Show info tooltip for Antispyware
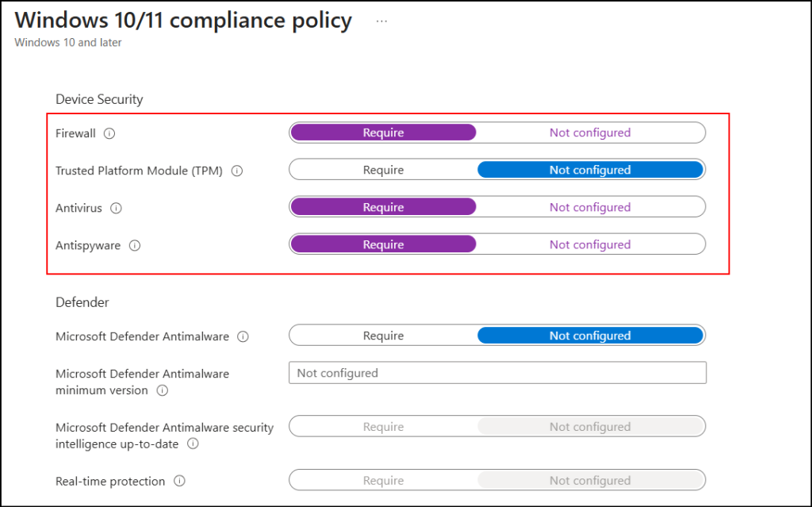Viewport: 812px width, 507px height. [135, 245]
